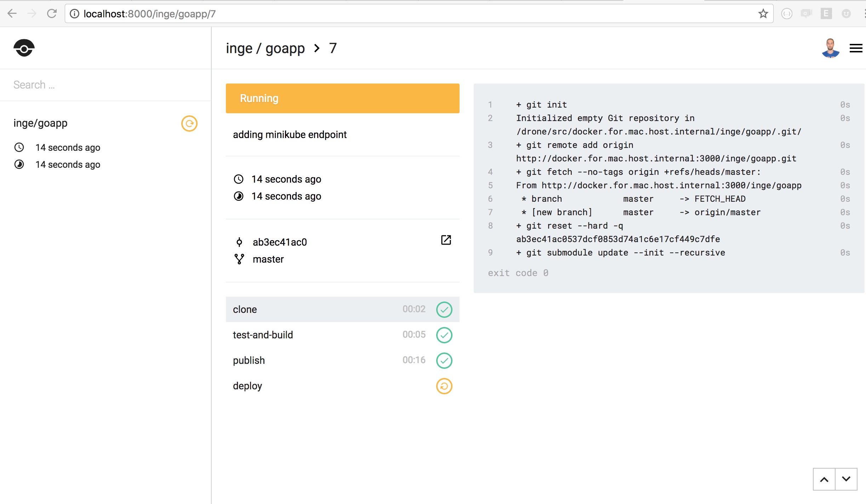866x504 pixels.
Task: Click the user avatar picture
Action: tap(830, 48)
